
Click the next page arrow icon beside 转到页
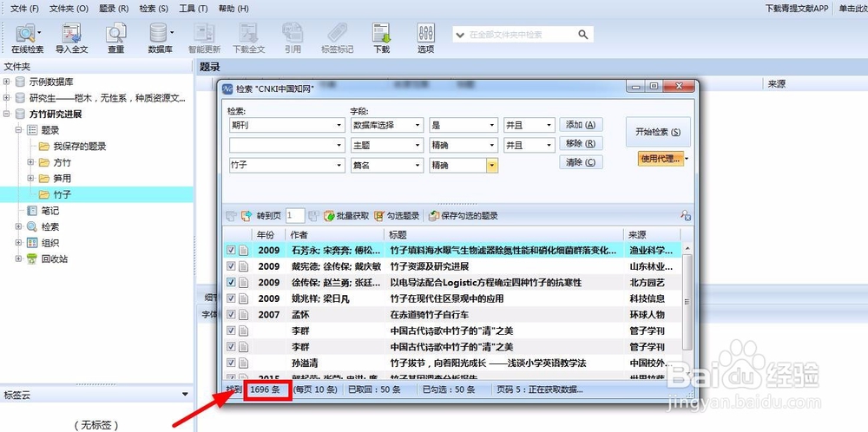click(x=246, y=216)
